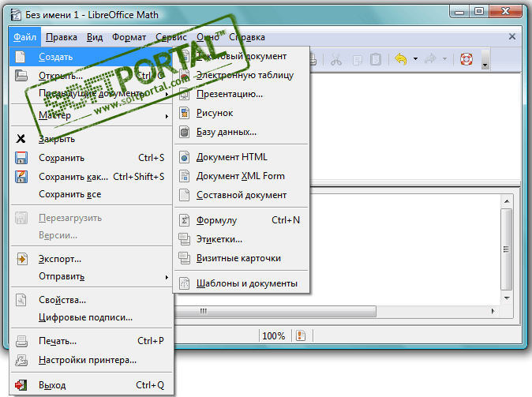This screenshot has width=532, height=397.
Task: Click the vertical scrollbar thumb
Action: pyautogui.click(x=507, y=249)
